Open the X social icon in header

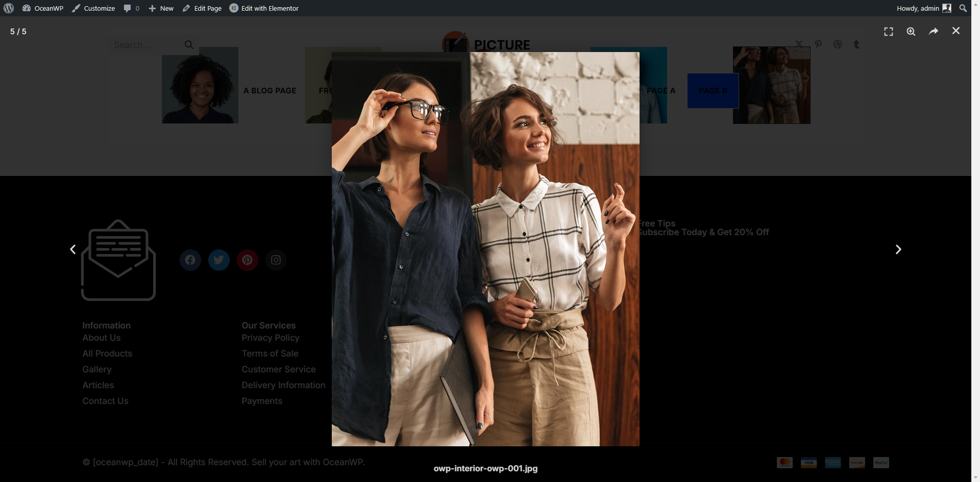799,44
